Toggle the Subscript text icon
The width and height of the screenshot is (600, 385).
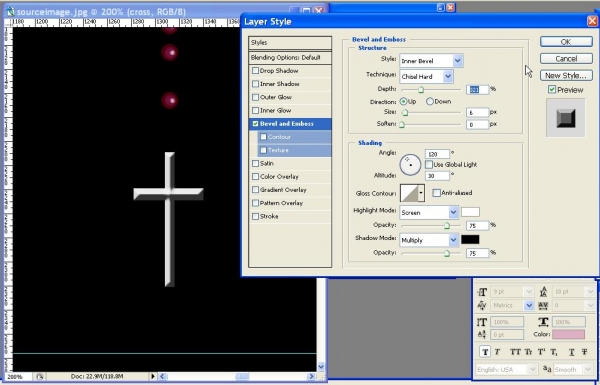coord(554,352)
